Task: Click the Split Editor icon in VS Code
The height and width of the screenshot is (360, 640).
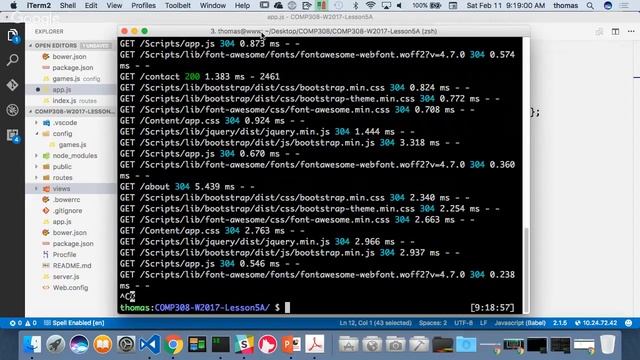Action: click(x=615, y=31)
